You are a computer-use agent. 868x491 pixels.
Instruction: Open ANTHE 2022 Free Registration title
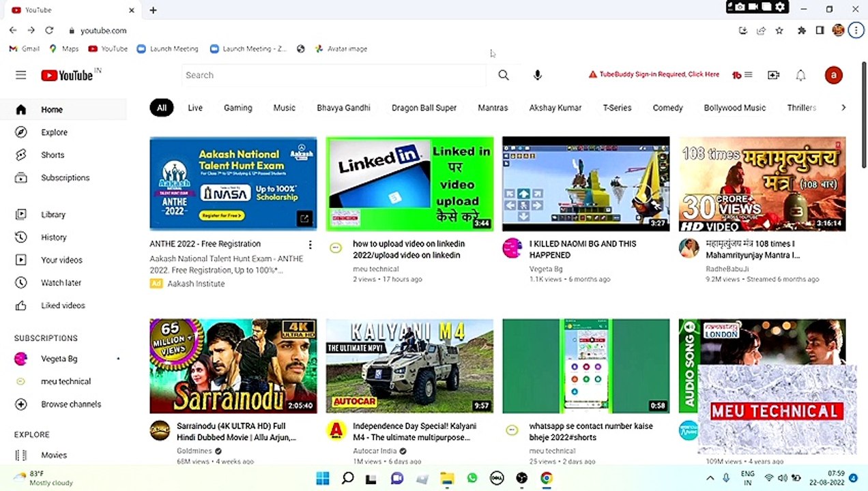point(205,244)
